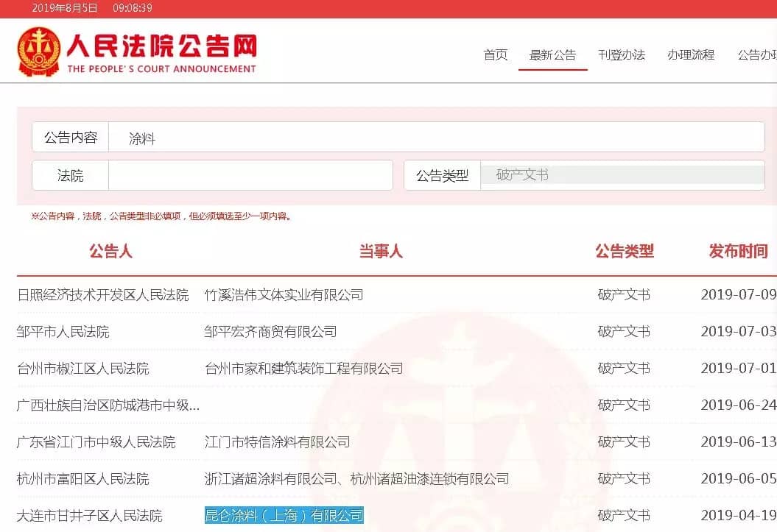Open the 刊登办法 menu item

coord(622,55)
